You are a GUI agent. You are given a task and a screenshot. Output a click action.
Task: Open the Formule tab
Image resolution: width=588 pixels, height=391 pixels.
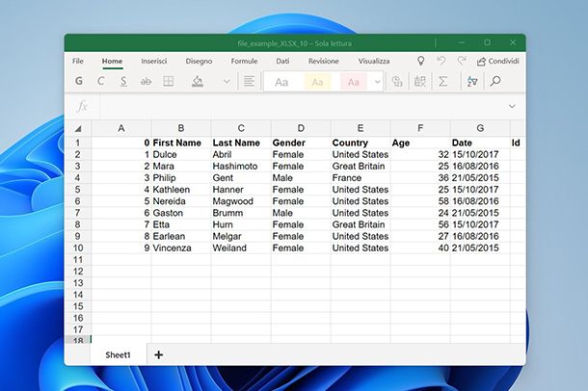[244, 61]
